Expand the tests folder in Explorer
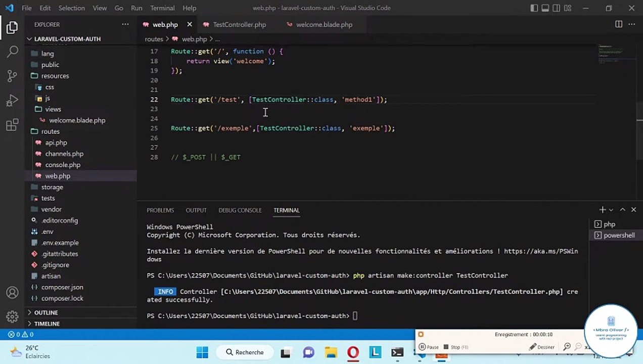This screenshot has height=364, width=643. [81, 198]
